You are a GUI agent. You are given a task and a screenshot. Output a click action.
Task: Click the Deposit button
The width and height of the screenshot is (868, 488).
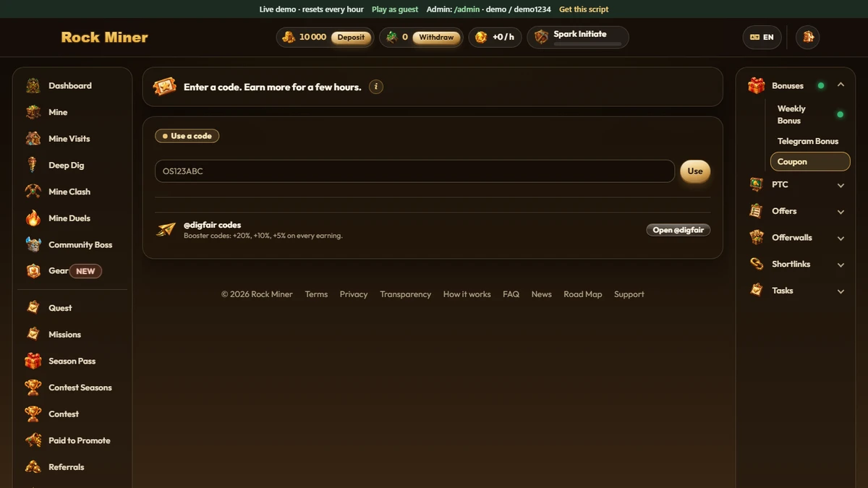pos(352,38)
